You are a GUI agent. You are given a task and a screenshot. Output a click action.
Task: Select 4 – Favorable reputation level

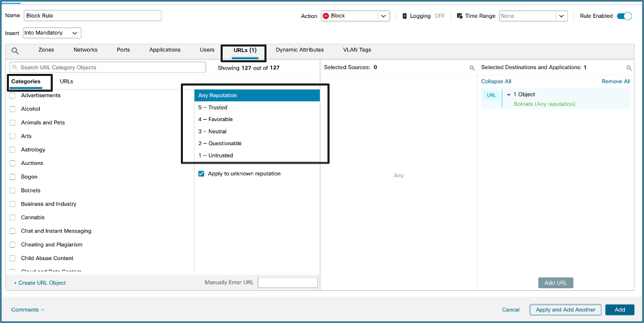(x=257, y=120)
